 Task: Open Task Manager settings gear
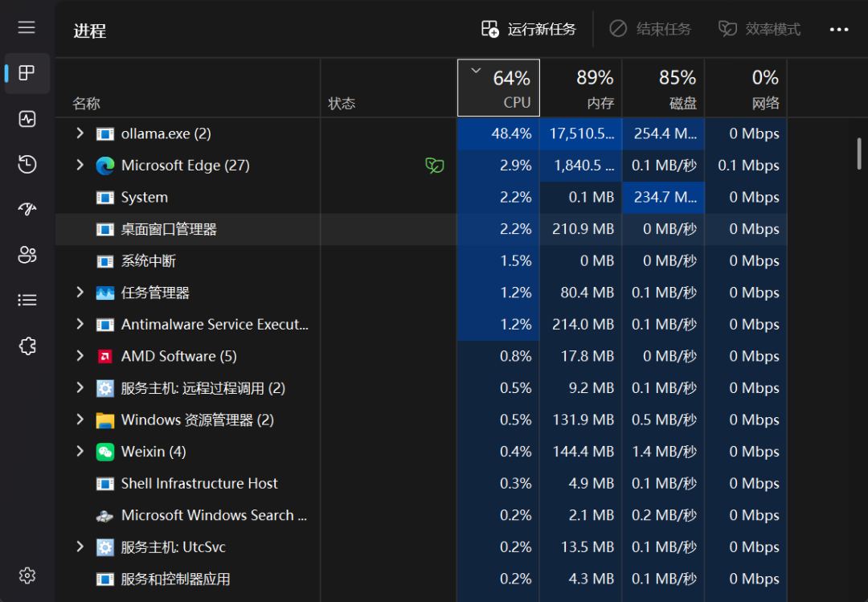(27, 575)
